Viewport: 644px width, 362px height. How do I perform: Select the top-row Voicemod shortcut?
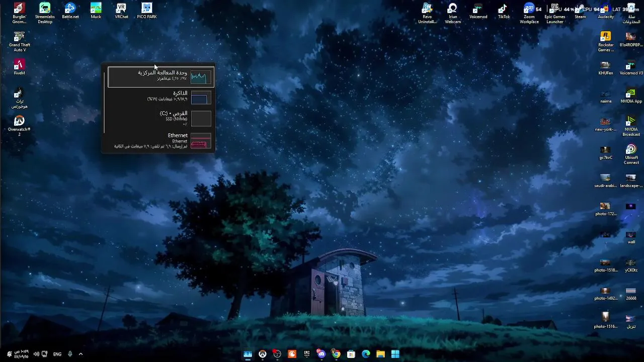(478, 11)
